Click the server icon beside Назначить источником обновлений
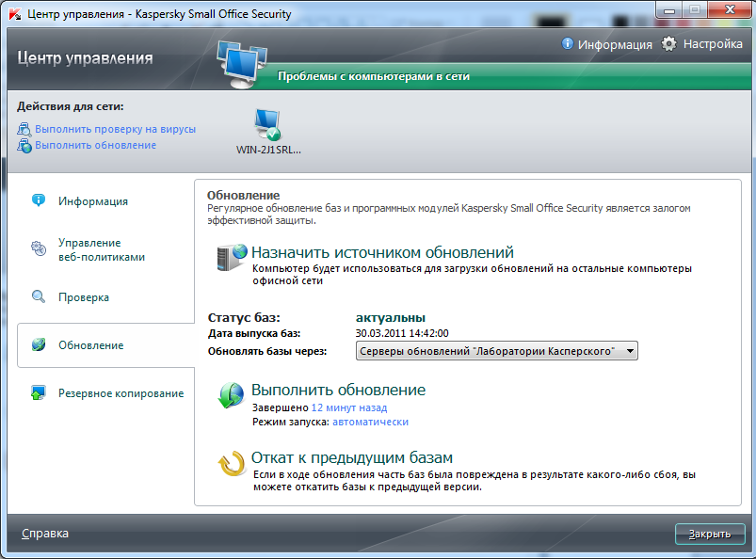The width and height of the screenshot is (756, 559). (x=232, y=258)
